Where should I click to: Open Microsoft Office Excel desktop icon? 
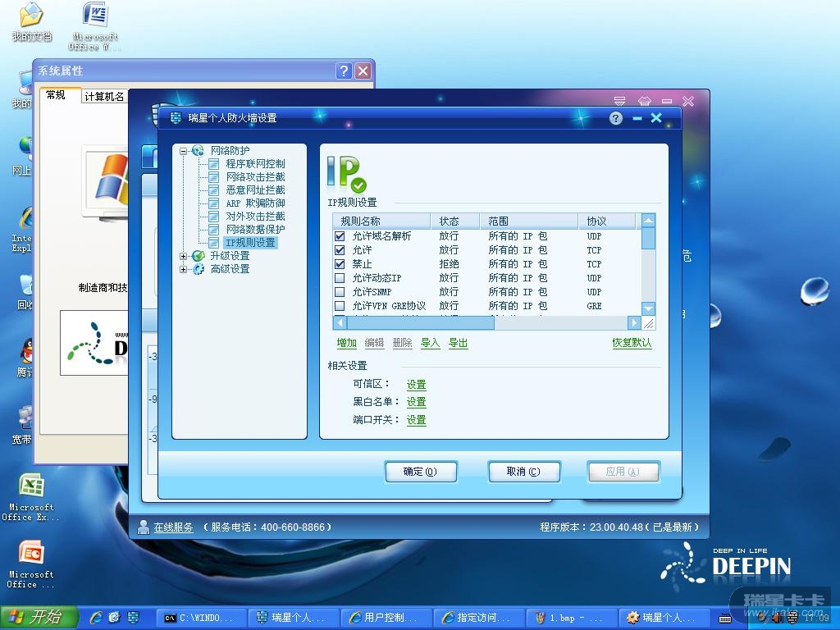(x=31, y=486)
